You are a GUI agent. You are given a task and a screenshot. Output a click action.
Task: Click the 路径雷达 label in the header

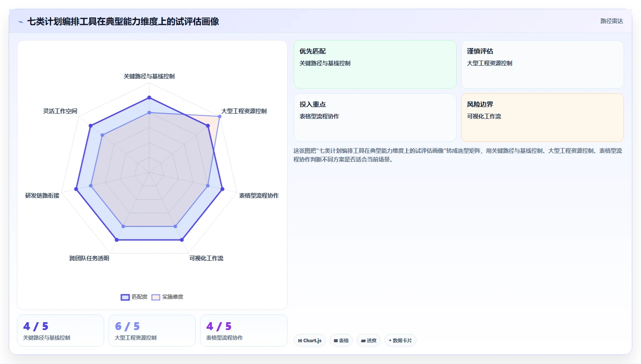611,21
